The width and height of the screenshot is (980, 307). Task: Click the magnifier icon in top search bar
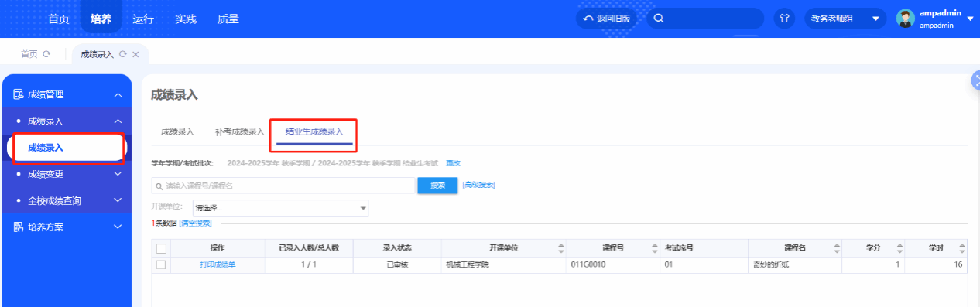point(659,19)
